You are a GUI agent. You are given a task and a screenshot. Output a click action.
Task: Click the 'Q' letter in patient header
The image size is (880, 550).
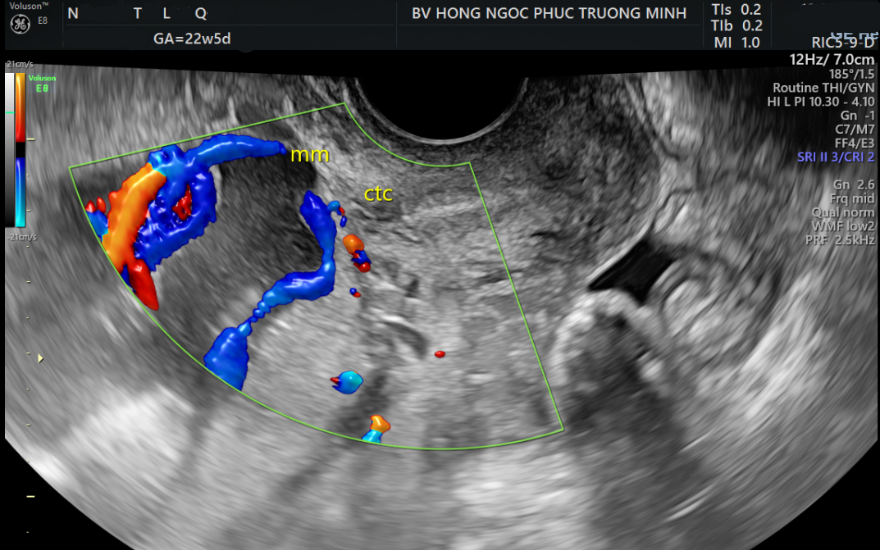point(201,13)
